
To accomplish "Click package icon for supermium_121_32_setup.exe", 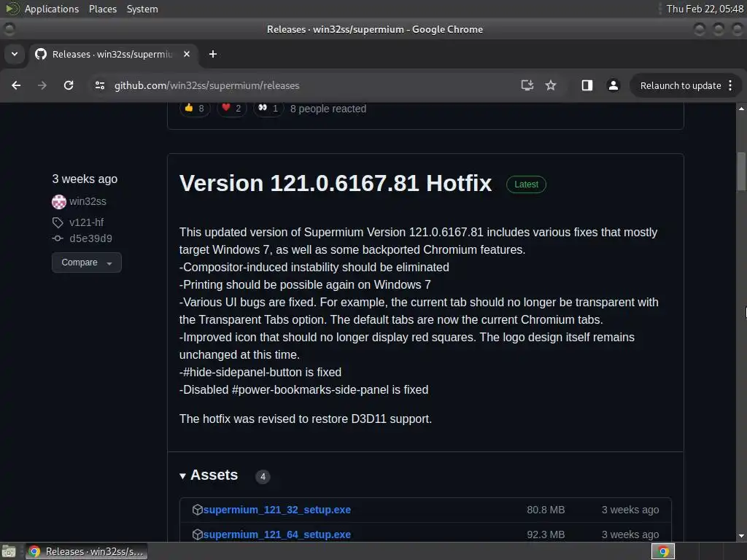I will tap(197, 510).
